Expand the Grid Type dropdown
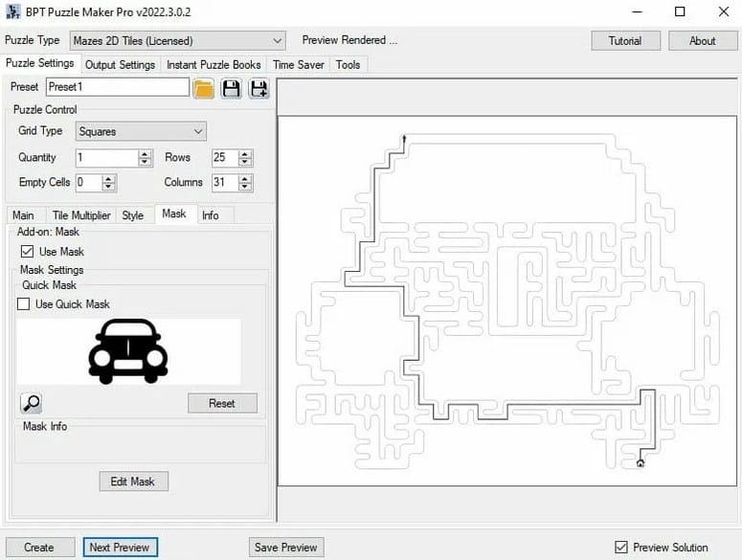Viewport: 742px width, 560px height. pos(198,131)
